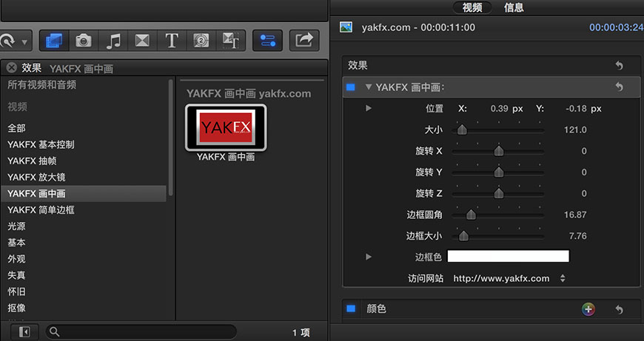Select 所有视频和音频 category

click(42, 85)
